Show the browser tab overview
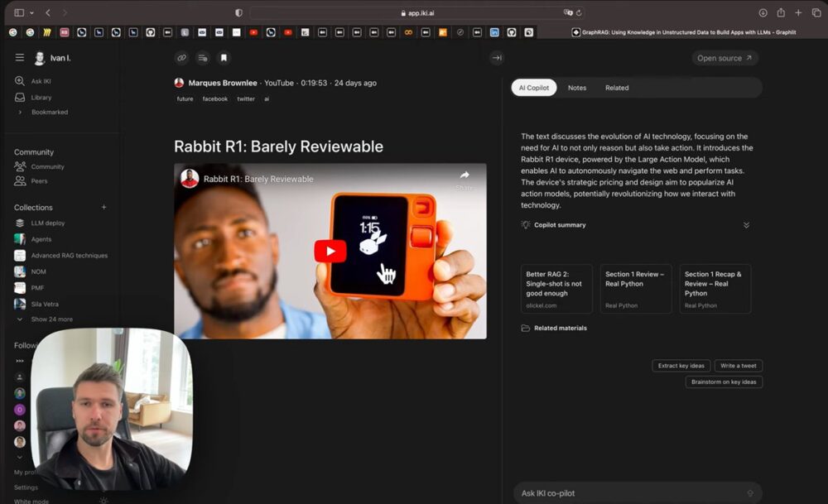Viewport: 828px width, 504px height. coord(816,12)
